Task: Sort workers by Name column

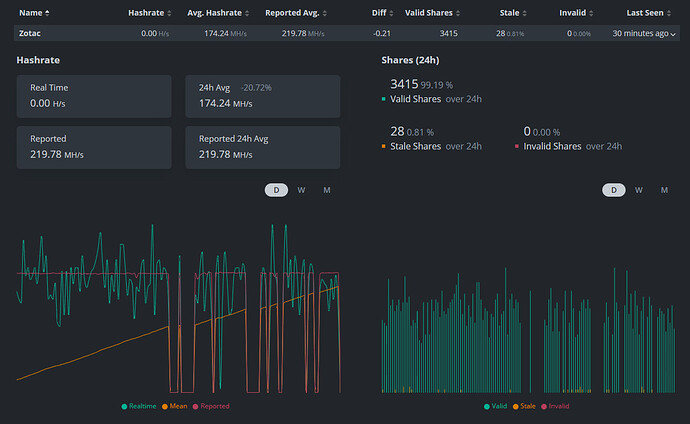Action: coord(34,13)
